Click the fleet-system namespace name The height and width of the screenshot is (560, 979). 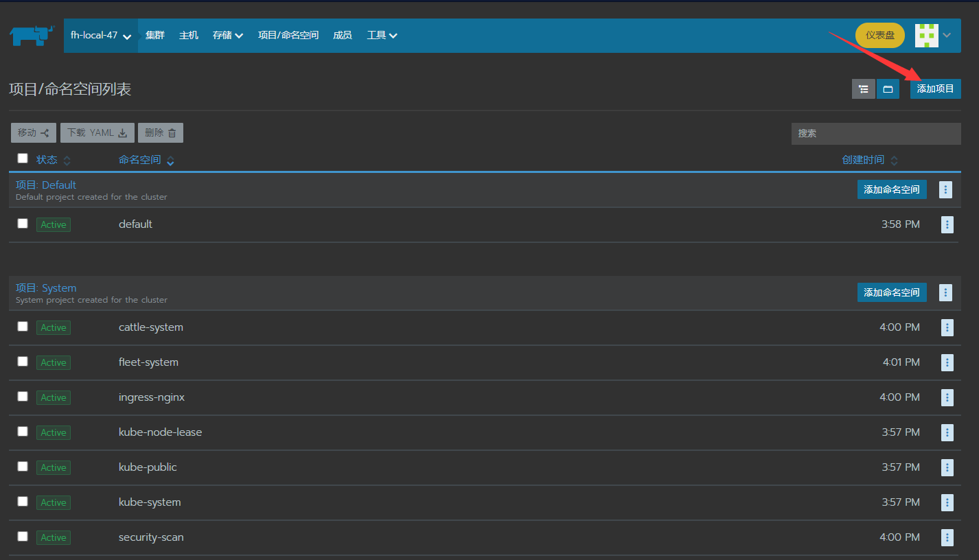tap(148, 362)
